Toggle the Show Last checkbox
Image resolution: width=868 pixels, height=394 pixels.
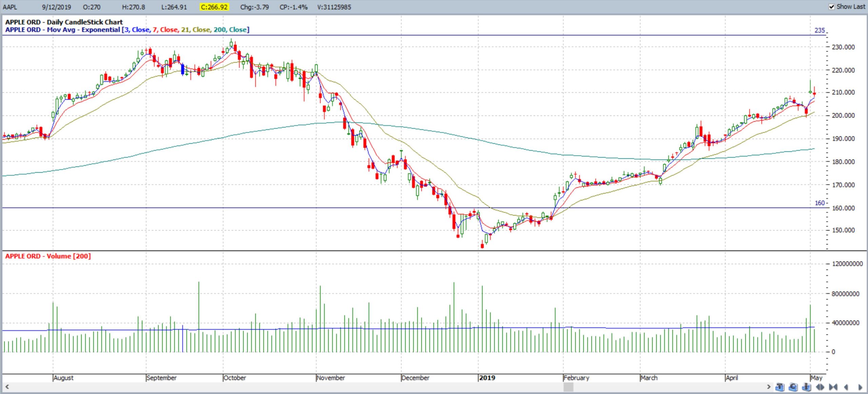(831, 6)
